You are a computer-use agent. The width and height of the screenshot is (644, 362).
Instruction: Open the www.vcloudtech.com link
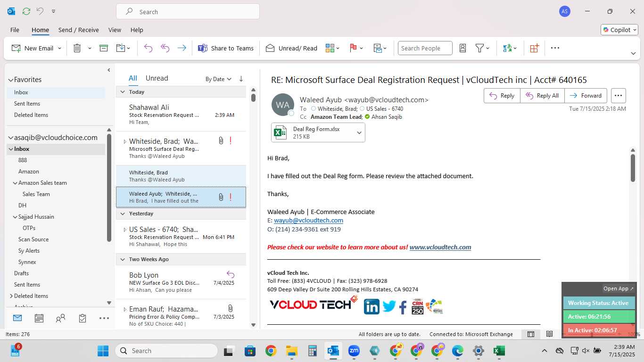(440, 247)
